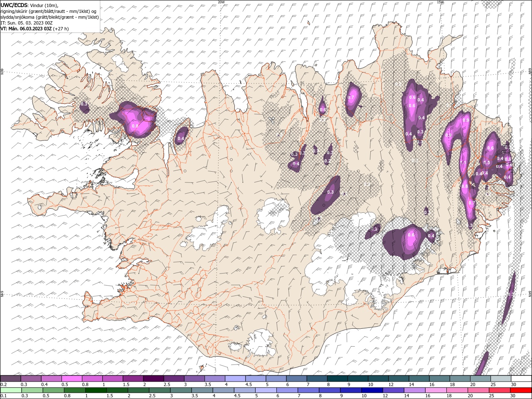Select lower-row swatch starting at 3
The image size is (532, 399).
(180, 390)
